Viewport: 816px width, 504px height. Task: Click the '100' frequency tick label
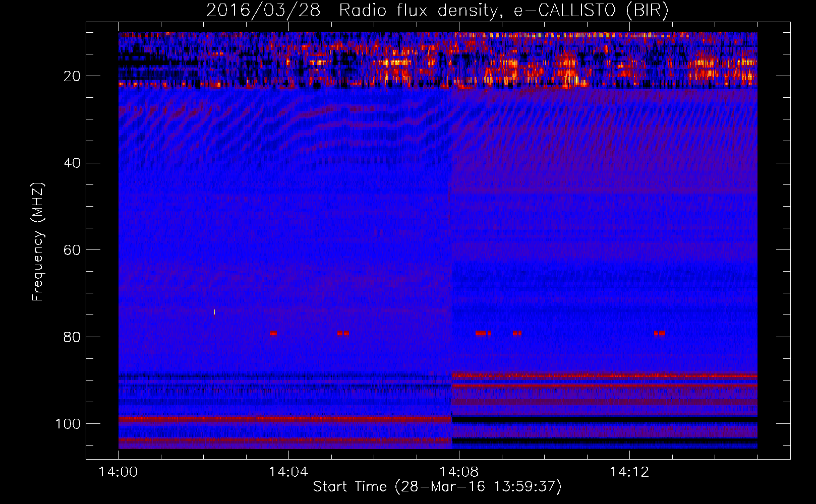[68, 424]
